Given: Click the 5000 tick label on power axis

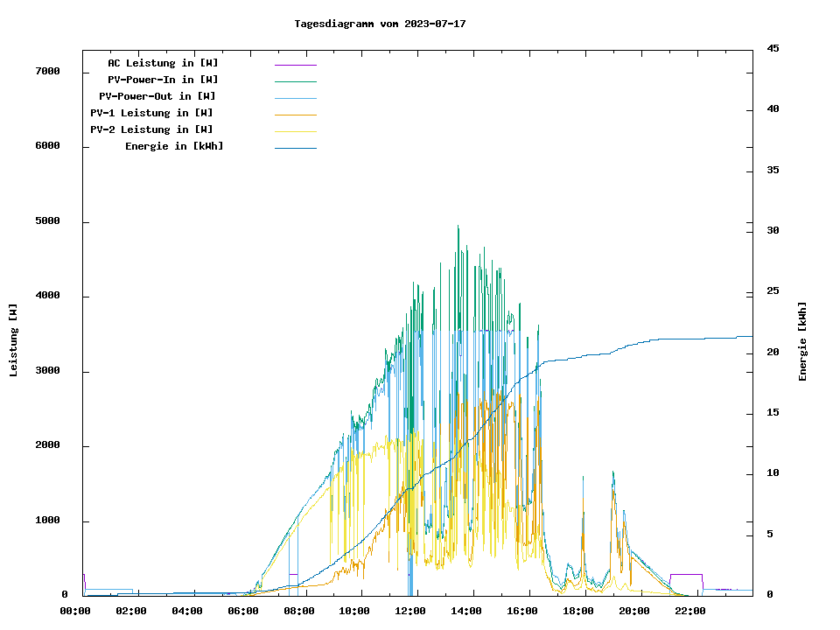Looking at the screenshot, I should pyautogui.click(x=47, y=221).
